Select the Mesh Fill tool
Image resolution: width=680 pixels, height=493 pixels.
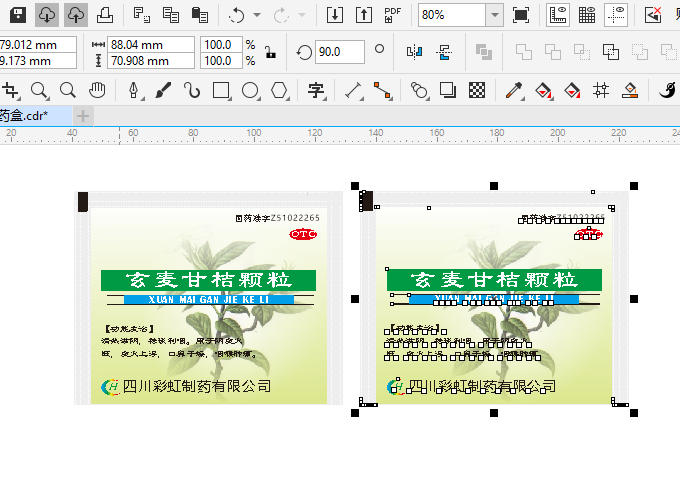[601, 91]
